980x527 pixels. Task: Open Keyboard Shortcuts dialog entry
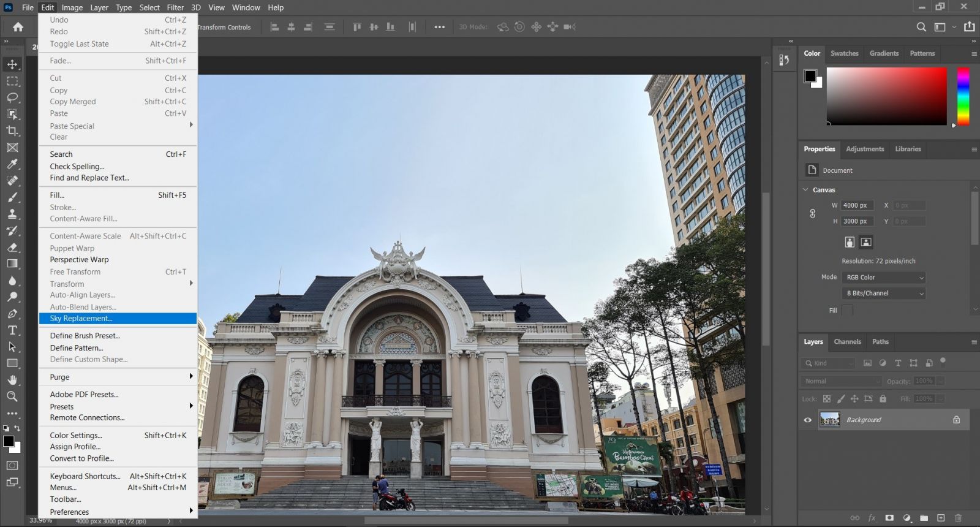coord(85,476)
